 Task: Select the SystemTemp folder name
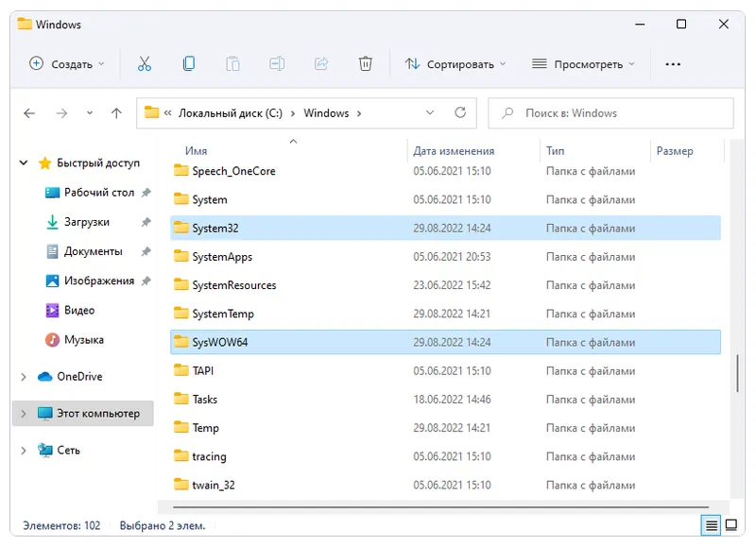pos(223,314)
